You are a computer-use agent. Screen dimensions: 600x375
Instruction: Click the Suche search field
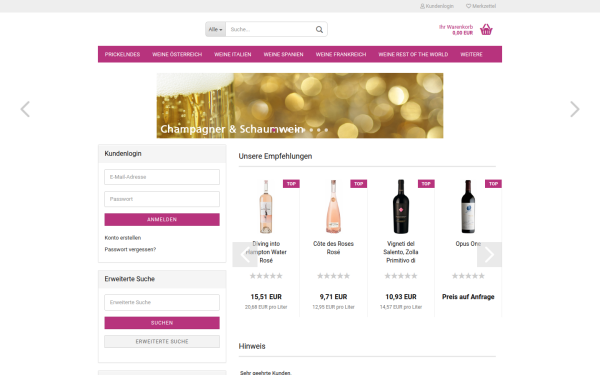pyautogui.click(x=270, y=29)
